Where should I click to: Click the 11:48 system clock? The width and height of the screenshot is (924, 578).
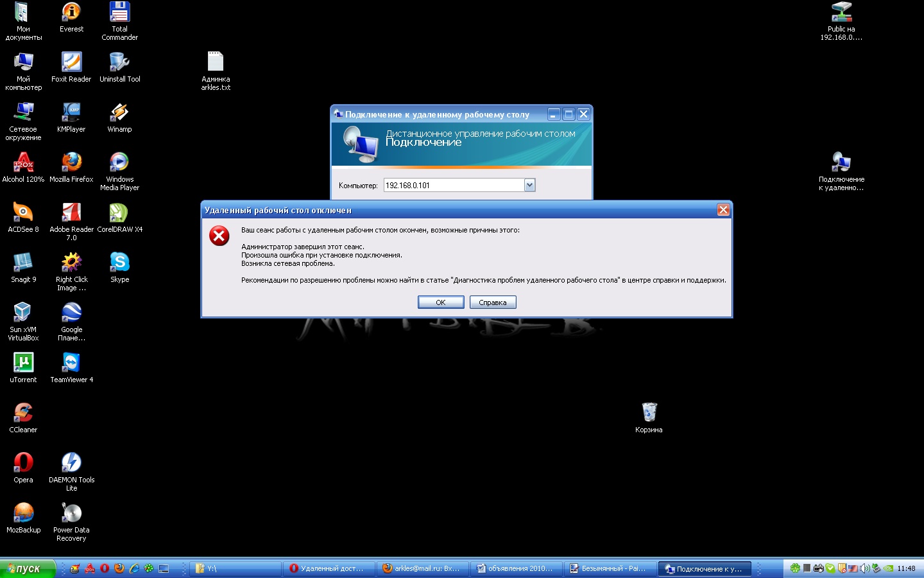coord(907,568)
